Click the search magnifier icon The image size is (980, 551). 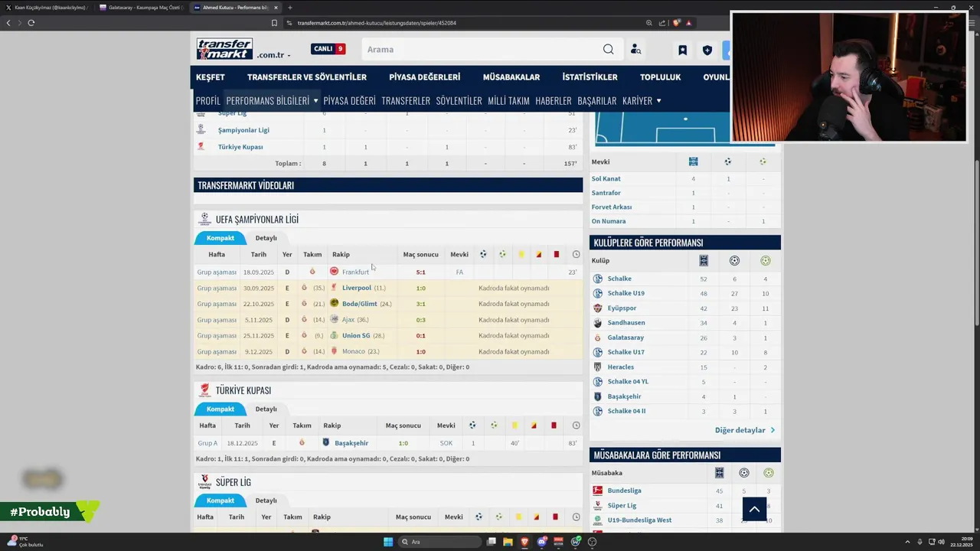tap(608, 50)
